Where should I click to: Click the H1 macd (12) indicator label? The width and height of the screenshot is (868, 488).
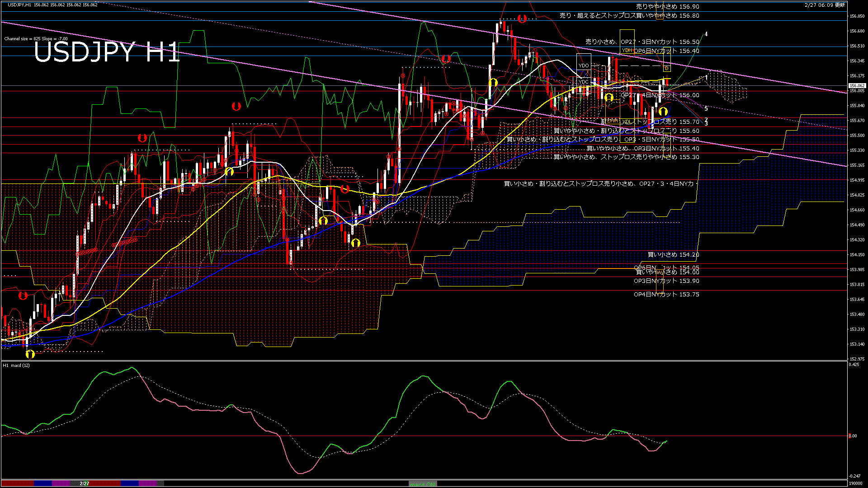tap(16, 365)
